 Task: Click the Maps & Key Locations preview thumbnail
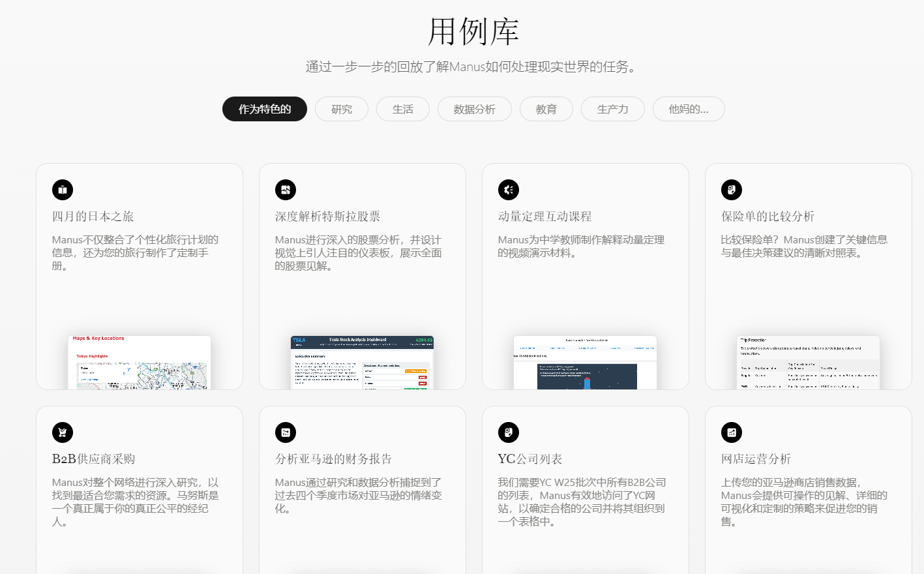coord(140,363)
